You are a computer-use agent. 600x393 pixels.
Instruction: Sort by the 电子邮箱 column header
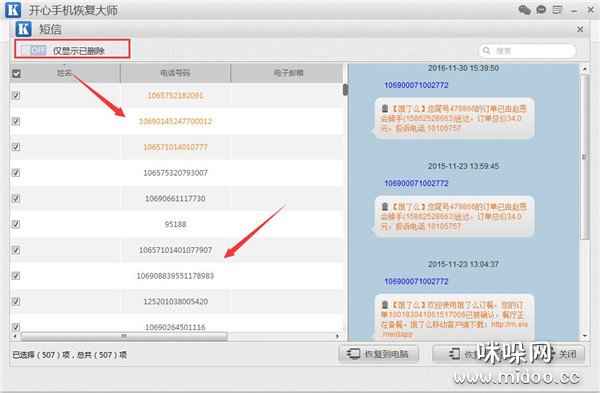(288, 73)
